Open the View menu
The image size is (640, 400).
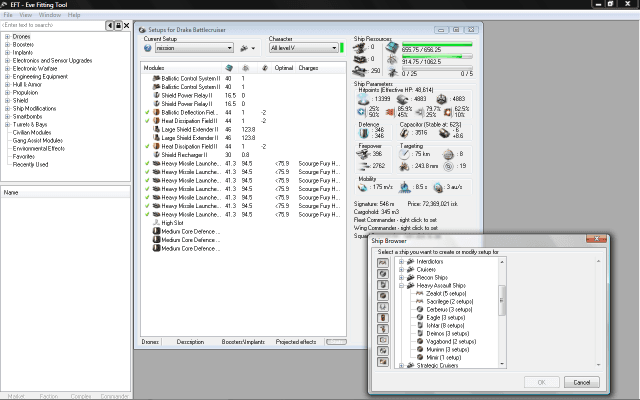pos(25,15)
